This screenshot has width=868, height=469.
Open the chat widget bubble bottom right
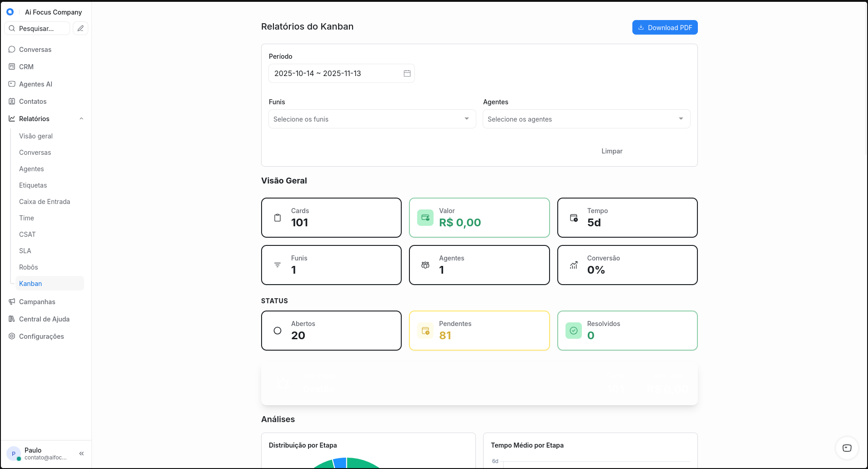click(x=846, y=448)
